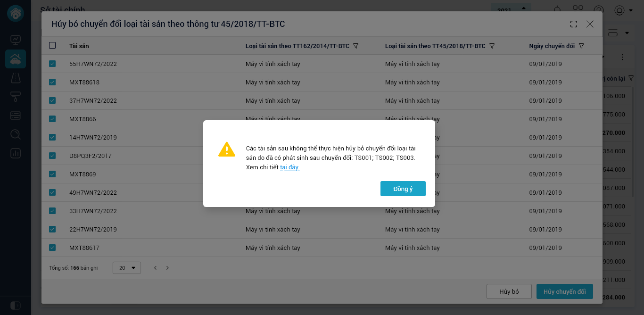This screenshot has width=644, height=315.
Task: Go to the next page of records
Action: tap(167, 268)
